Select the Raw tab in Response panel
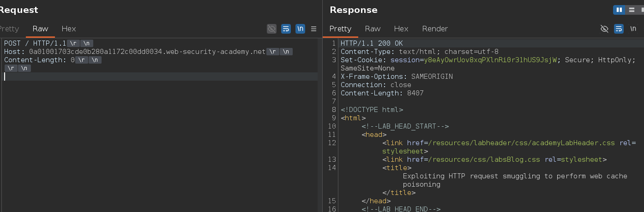 tap(373, 29)
